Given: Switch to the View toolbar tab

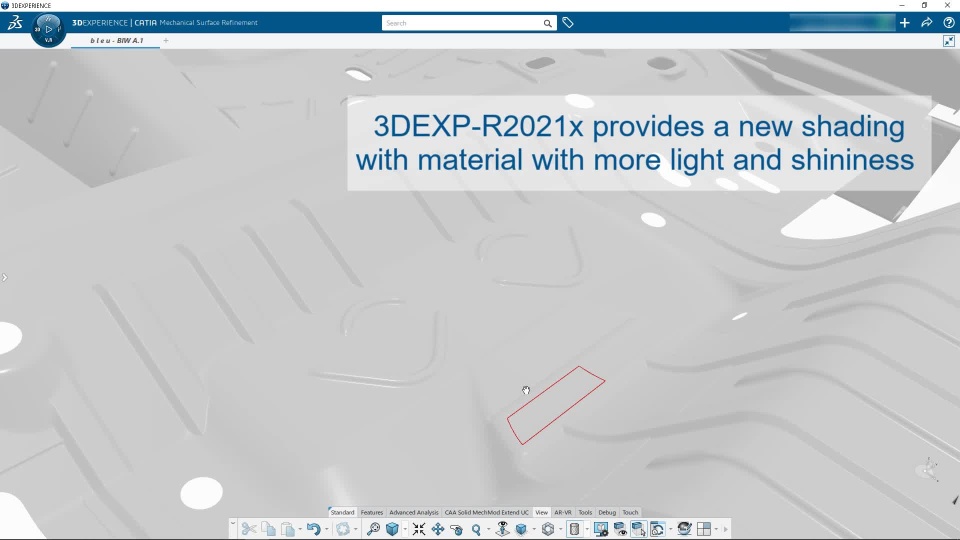Looking at the screenshot, I should tap(541, 512).
